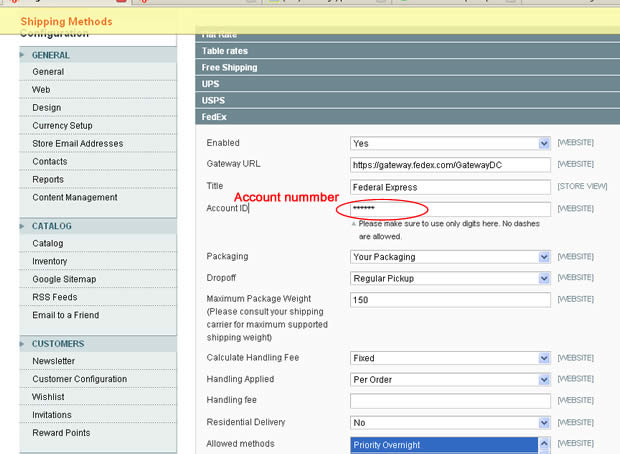Viewport: 620px width, 454px height.
Task: Open Store Email Addresses settings
Action: 78,144
